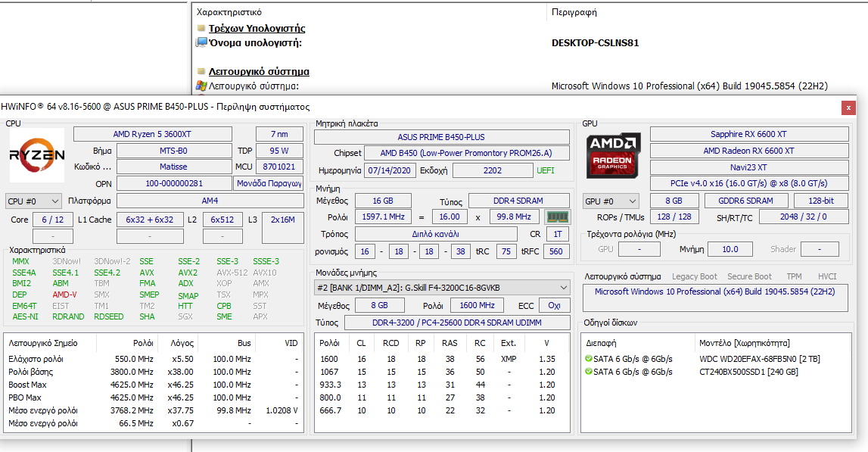
Task: Click the 'AM4' platform field
Action: (x=210, y=201)
